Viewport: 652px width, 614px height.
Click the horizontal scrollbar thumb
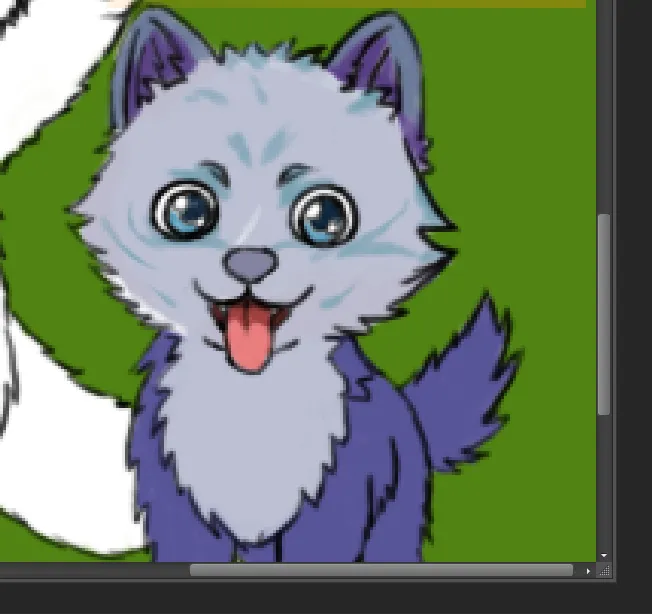(381, 570)
